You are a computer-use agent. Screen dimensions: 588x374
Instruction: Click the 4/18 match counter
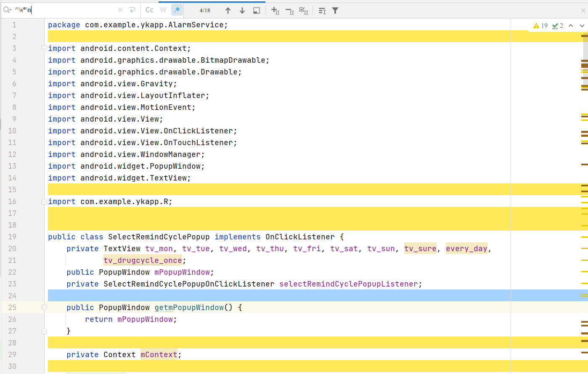205,11
